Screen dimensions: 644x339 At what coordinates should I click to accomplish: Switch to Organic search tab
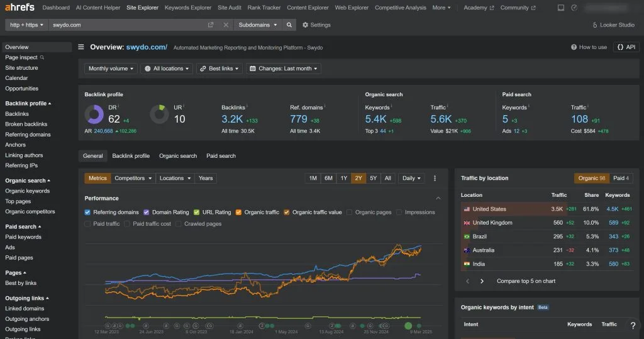(x=178, y=156)
